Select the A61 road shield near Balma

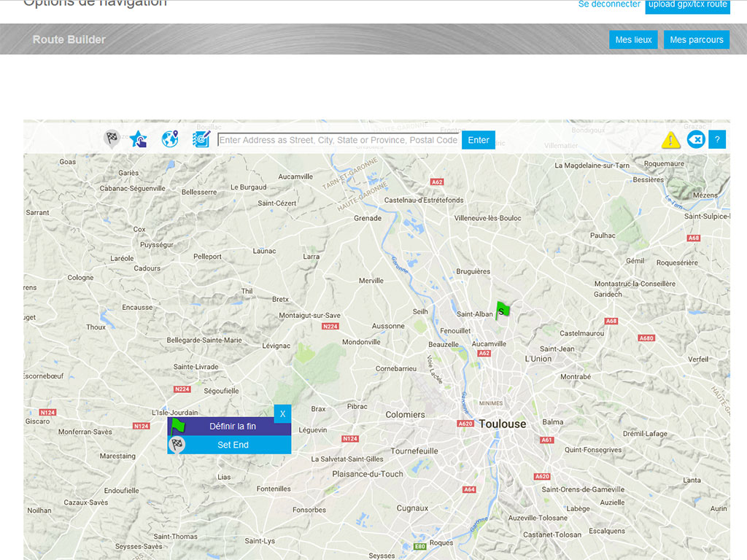tap(546, 440)
